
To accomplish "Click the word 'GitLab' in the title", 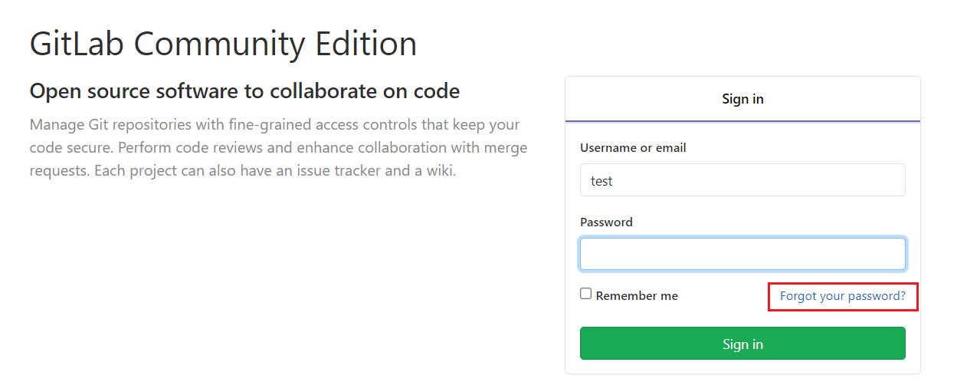I will pos(77,44).
